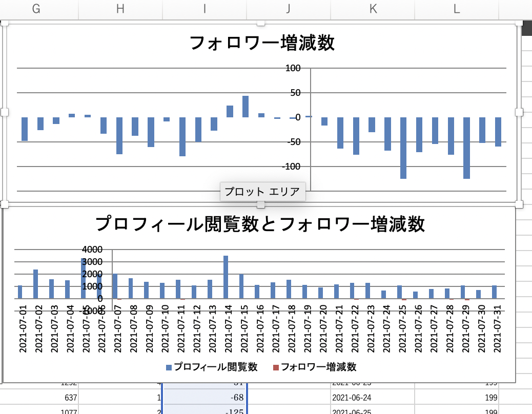Click the blue プロフィール閲覧数 legend swatch

point(169,367)
